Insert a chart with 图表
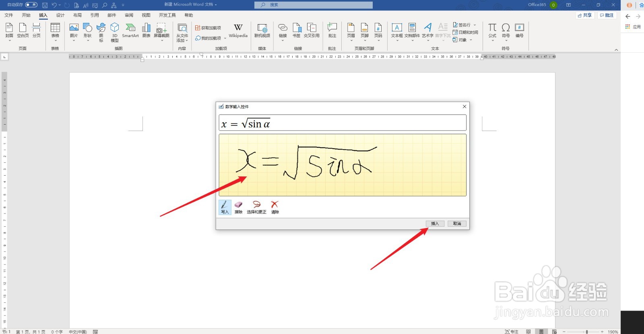The height and width of the screenshot is (334, 644). tap(146, 31)
